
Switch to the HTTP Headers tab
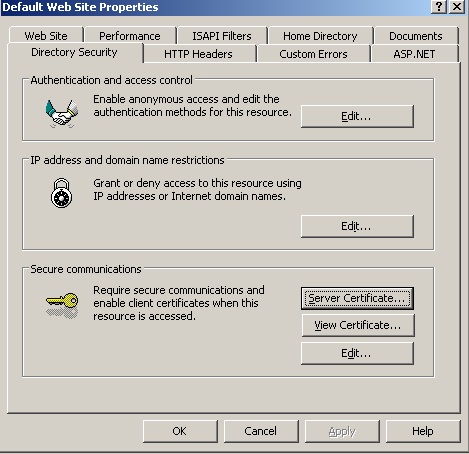(198, 54)
